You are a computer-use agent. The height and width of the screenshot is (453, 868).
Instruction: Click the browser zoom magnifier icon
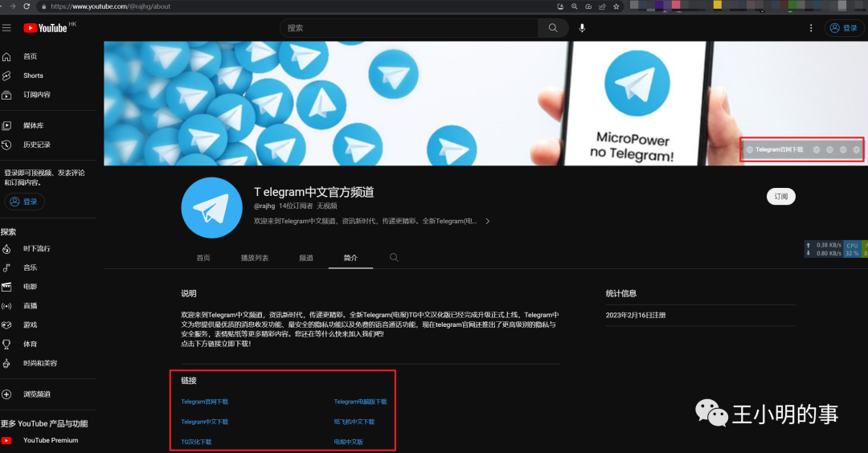coord(575,6)
